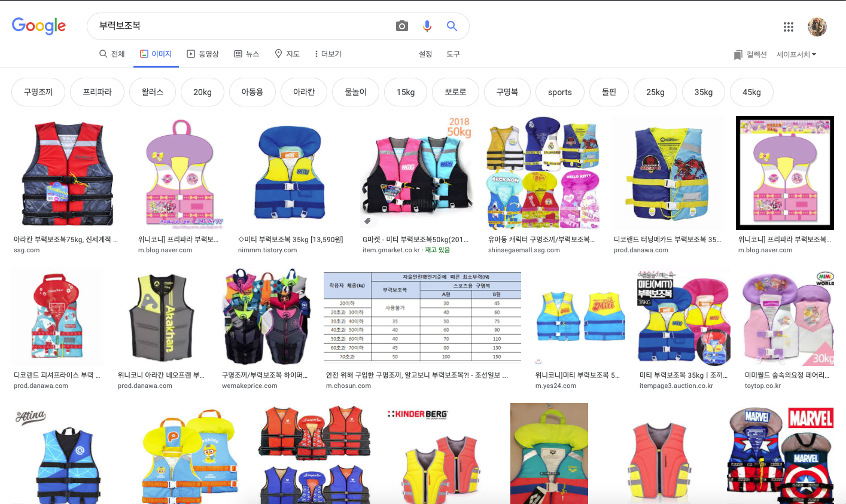This screenshot has height=504, width=846.
Task: Open black-bordered 프리파라 vest image
Action: coord(785,173)
